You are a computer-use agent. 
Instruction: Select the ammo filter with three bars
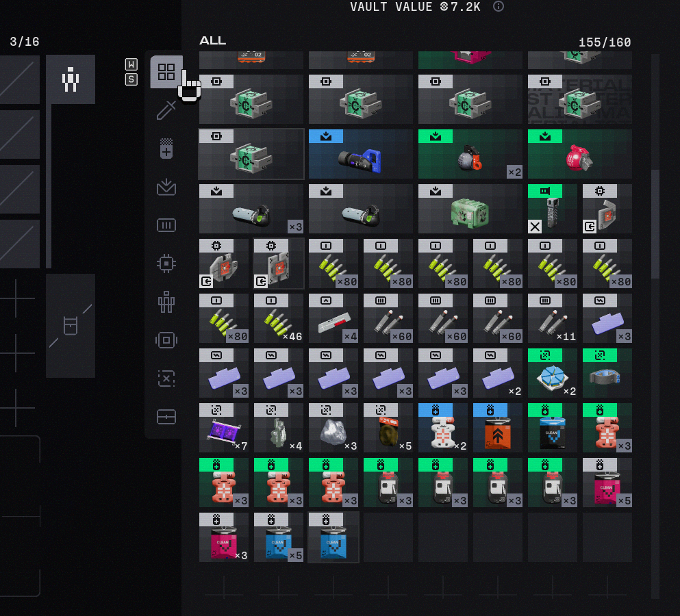click(x=166, y=225)
